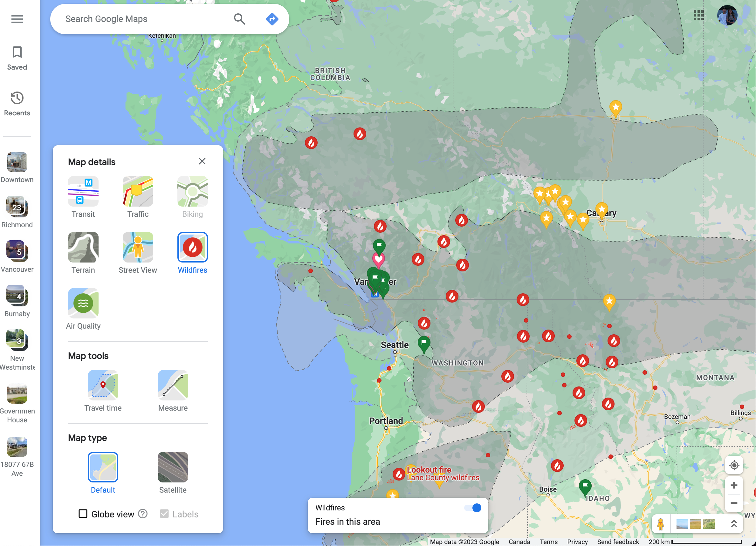Select the Biking map layer
The image size is (756, 546).
[x=193, y=197]
